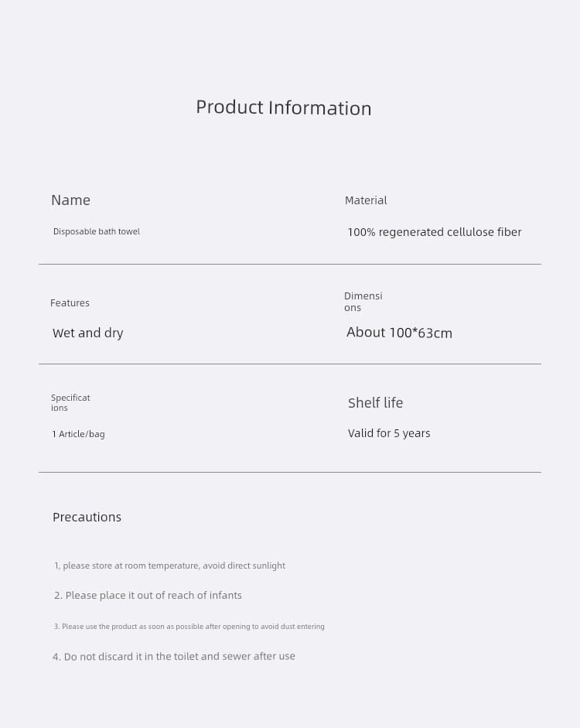Click the 1 Article/bag value
Viewport: 580px width, 728px height.
tap(78, 434)
